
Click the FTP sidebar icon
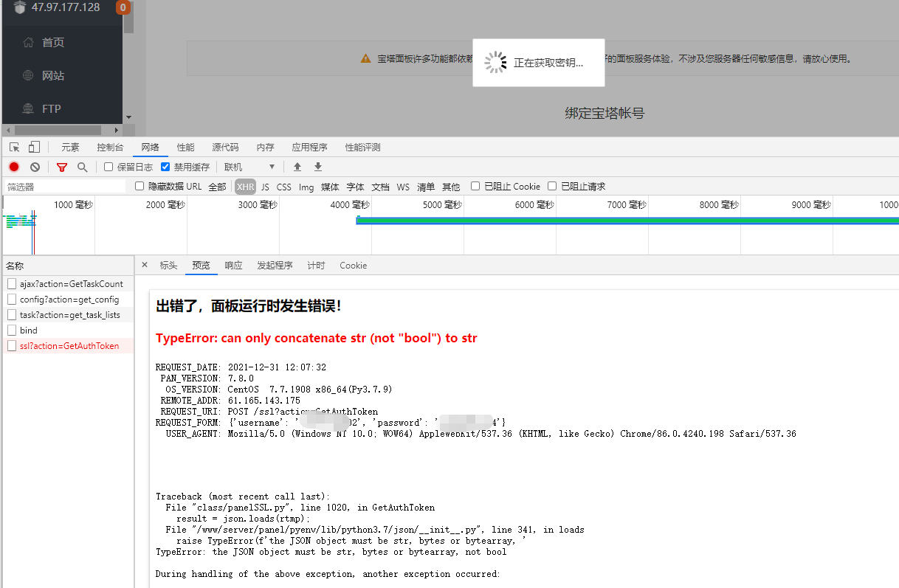pos(28,108)
